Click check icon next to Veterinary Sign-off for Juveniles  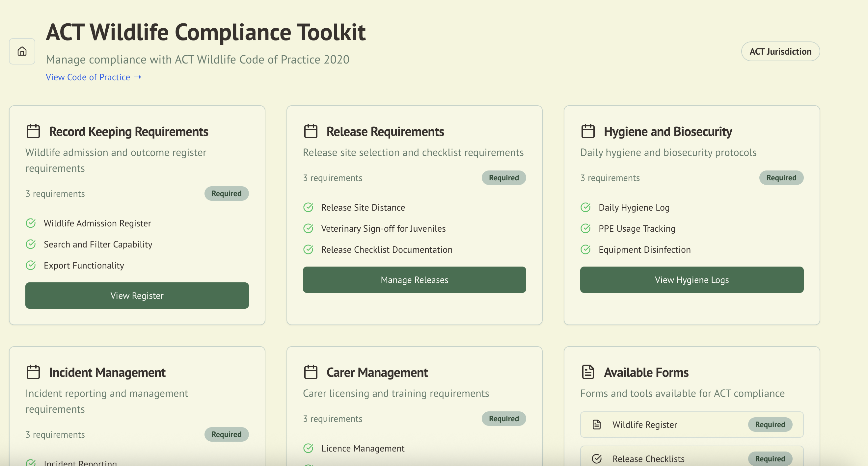pos(308,229)
